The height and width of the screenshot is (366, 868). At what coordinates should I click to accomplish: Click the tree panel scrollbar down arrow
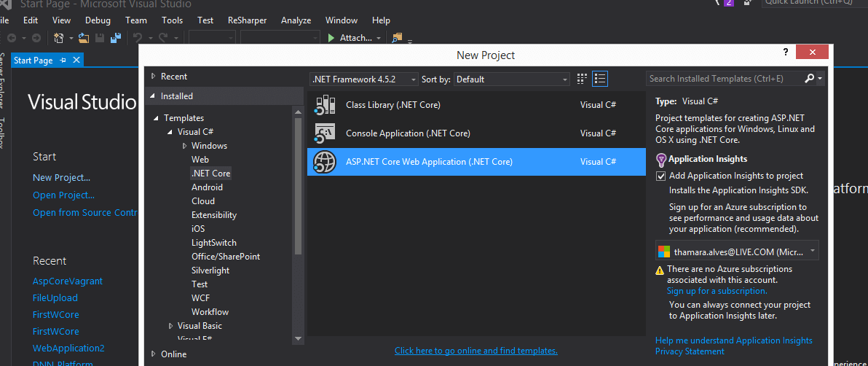point(299,338)
